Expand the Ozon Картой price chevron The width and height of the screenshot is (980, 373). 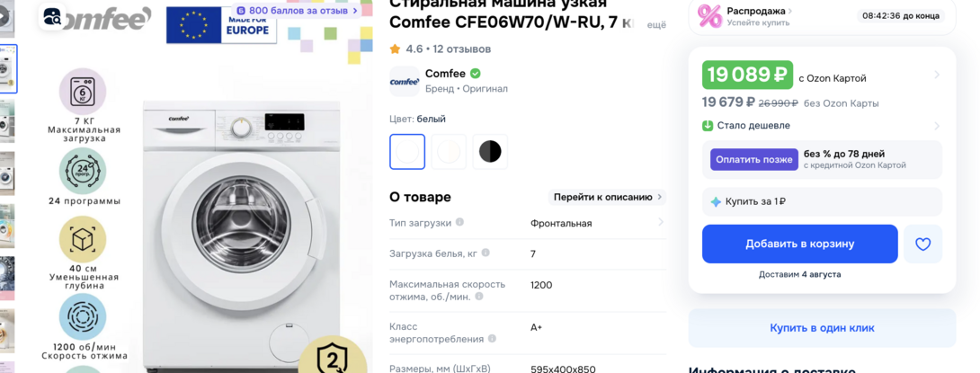(936, 75)
